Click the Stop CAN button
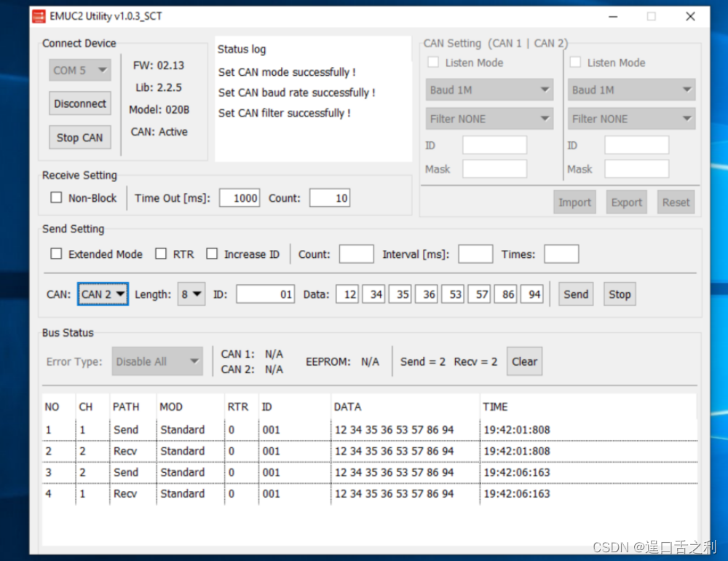The image size is (728, 561). (x=80, y=137)
